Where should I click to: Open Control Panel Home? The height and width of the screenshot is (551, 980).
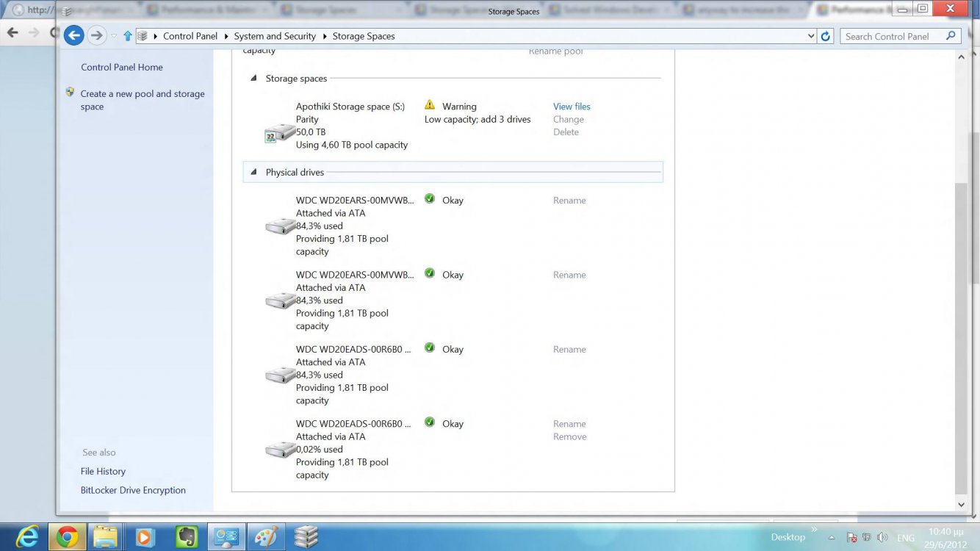122,67
